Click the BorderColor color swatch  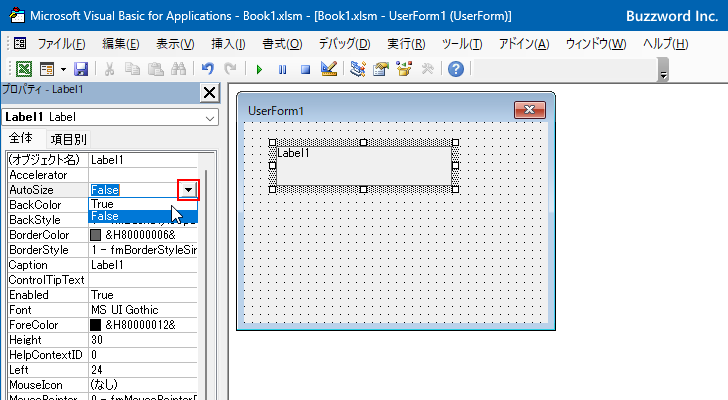96,235
